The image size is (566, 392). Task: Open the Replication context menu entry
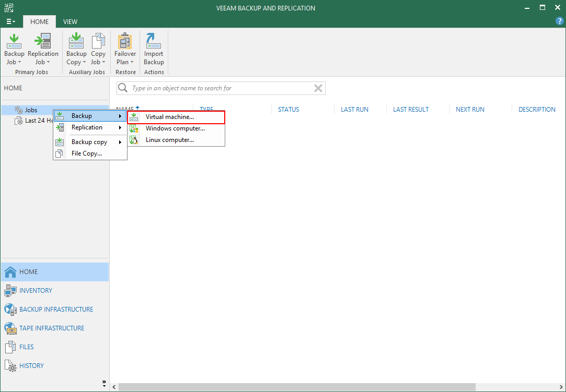pos(90,127)
